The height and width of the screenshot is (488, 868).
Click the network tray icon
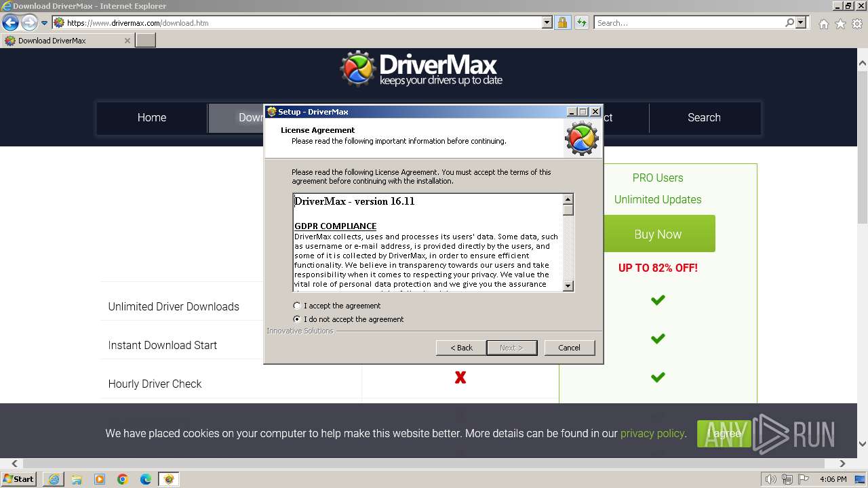point(786,479)
